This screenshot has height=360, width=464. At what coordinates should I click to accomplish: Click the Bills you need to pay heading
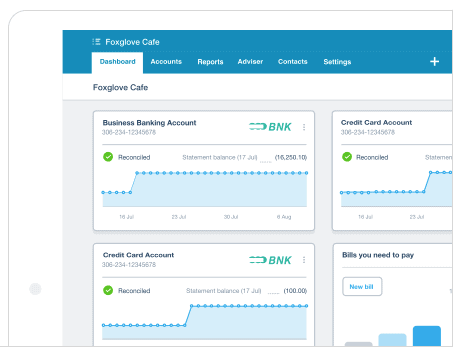click(x=378, y=255)
